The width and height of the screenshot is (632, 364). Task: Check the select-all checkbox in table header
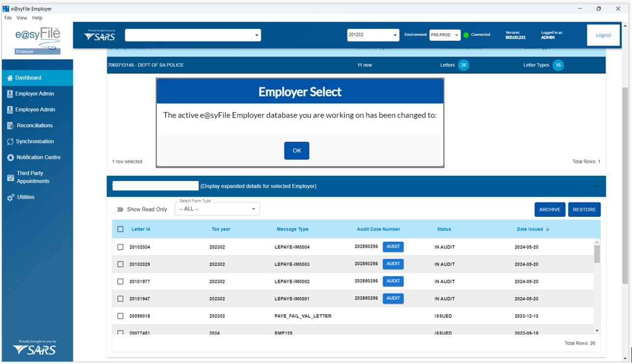120,229
